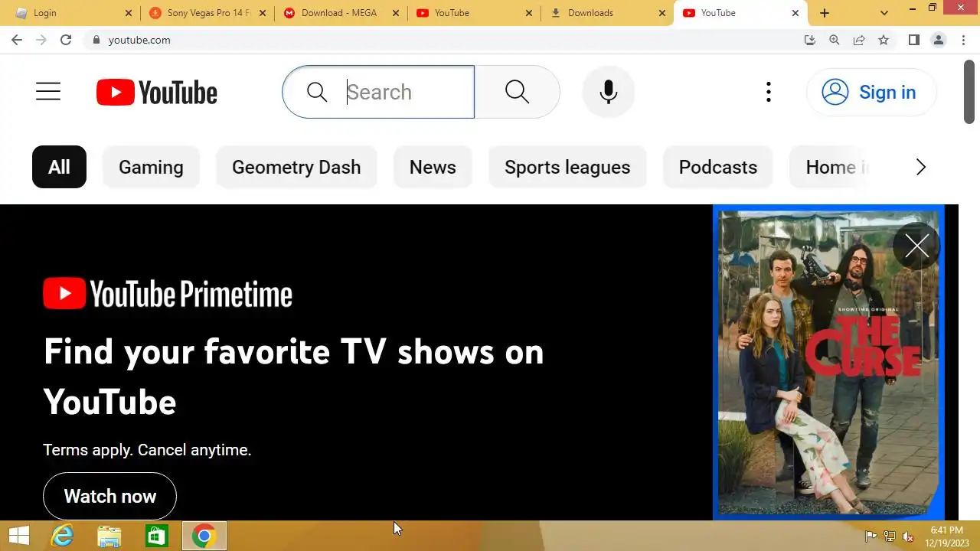Sign in to YouTube

[871, 92]
